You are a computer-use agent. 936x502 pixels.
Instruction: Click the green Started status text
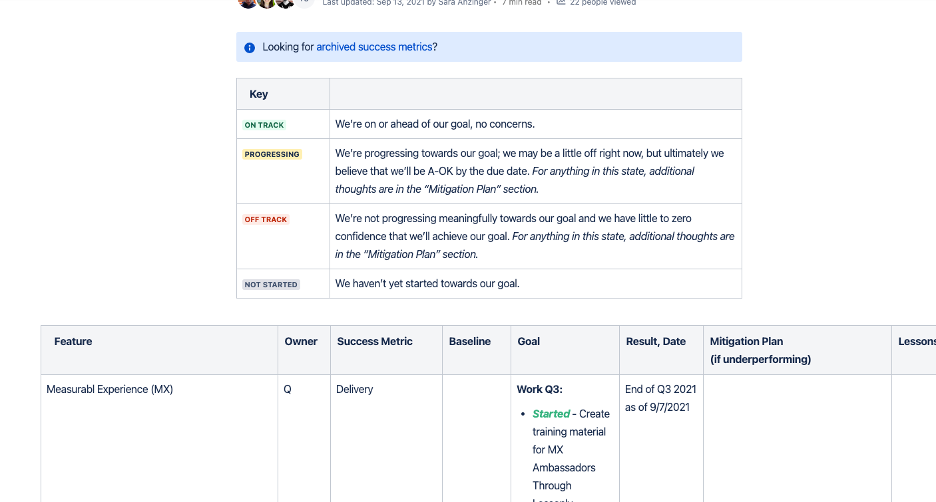coord(551,414)
